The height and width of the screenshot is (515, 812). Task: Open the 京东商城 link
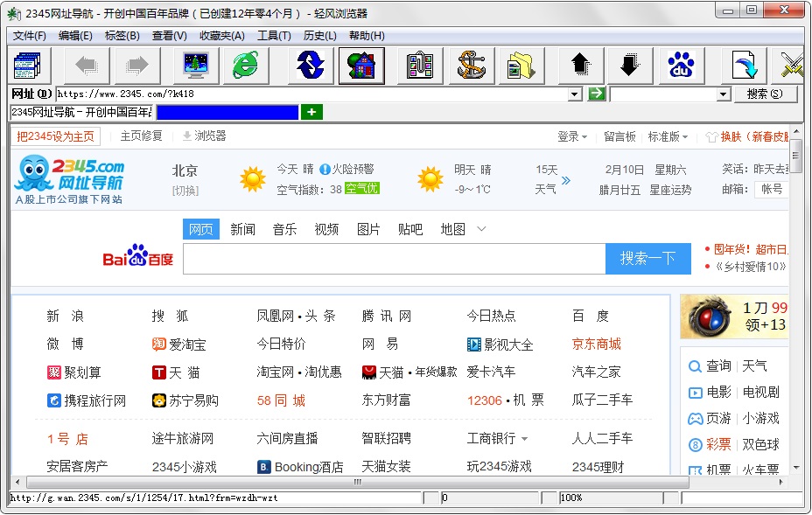[596, 344]
